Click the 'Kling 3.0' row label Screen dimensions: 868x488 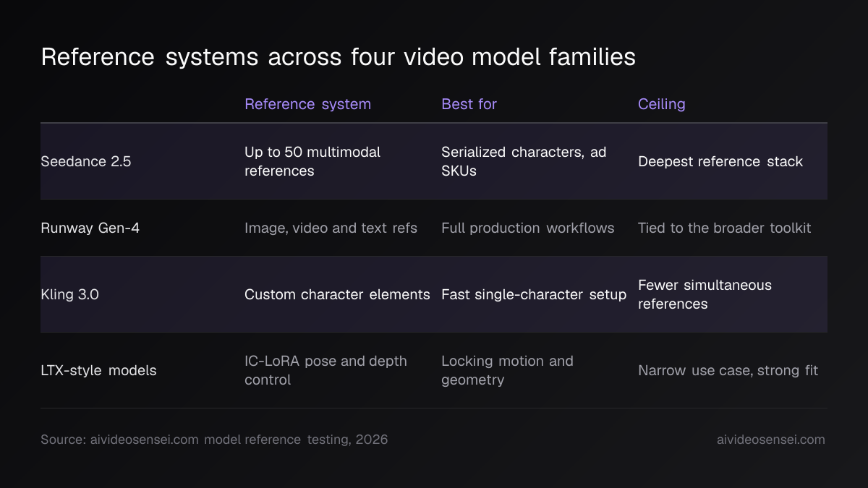tap(70, 294)
